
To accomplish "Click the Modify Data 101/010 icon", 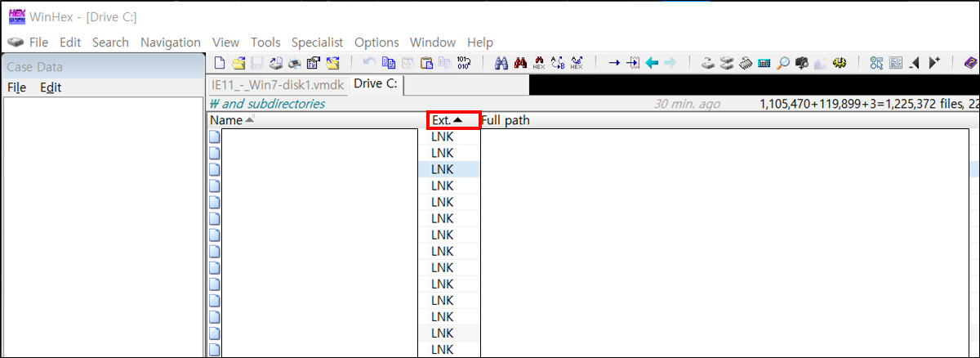I will pos(463,62).
